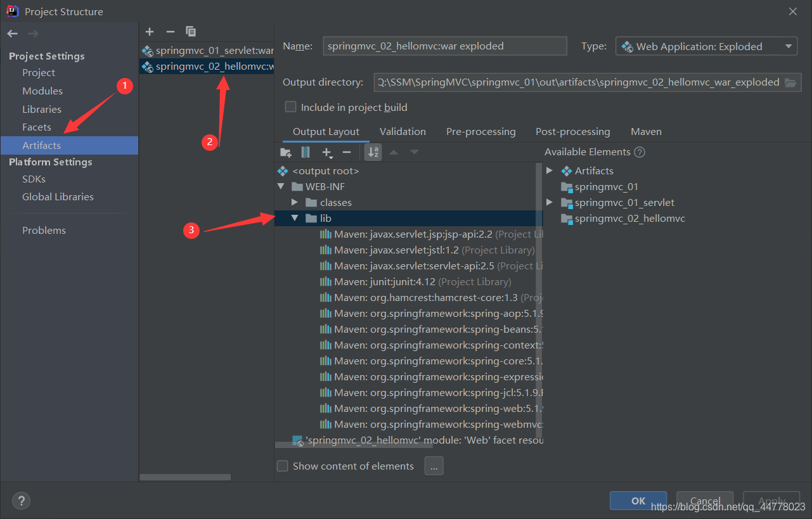Add copy of element in layout toolbar
The height and width of the screenshot is (519, 812).
pos(327,152)
